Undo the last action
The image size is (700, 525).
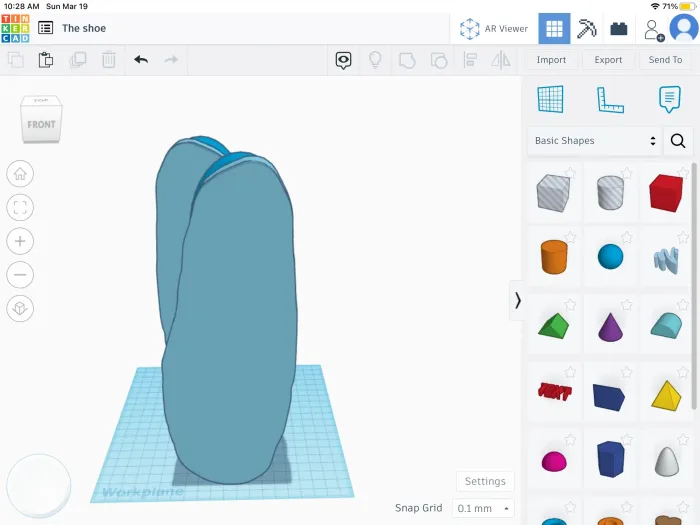tap(141, 59)
